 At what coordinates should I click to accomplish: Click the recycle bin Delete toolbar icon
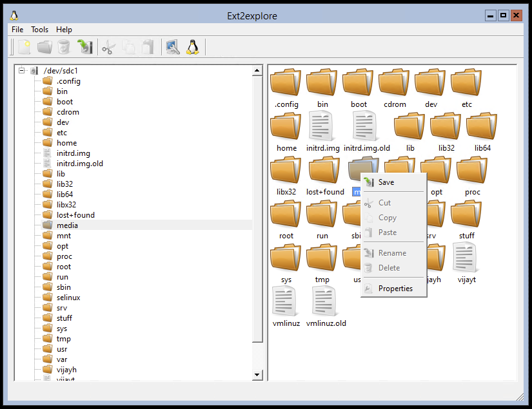coord(63,47)
